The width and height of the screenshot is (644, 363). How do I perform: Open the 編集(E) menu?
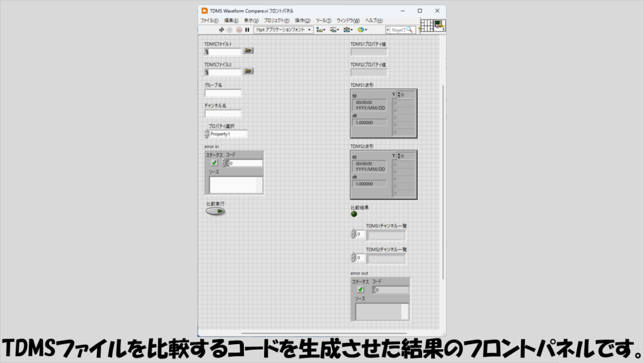coord(231,21)
